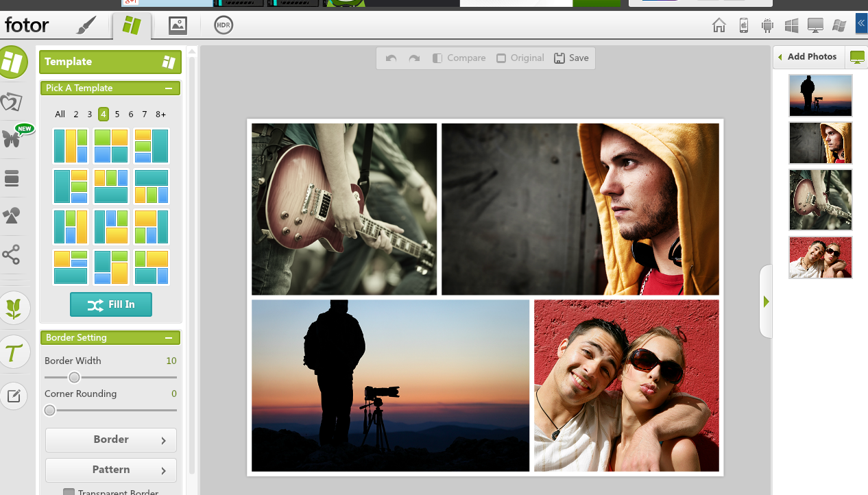Open the Text tool

[x=14, y=353]
